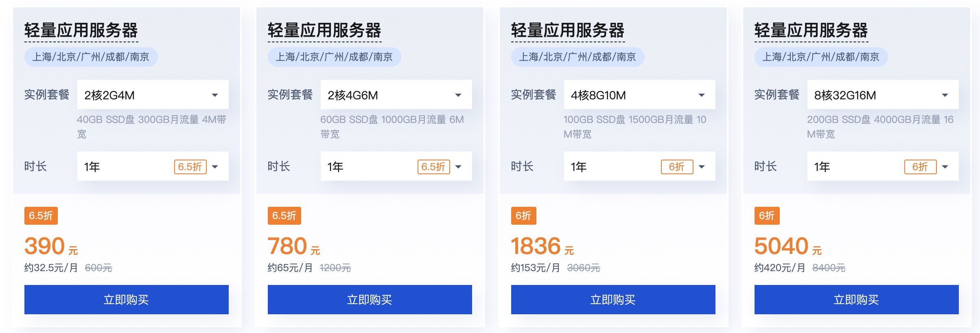Select the 上海/北京/广州/成都/南京 region tag
This screenshot has height=333, width=980.
(x=91, y=57)
